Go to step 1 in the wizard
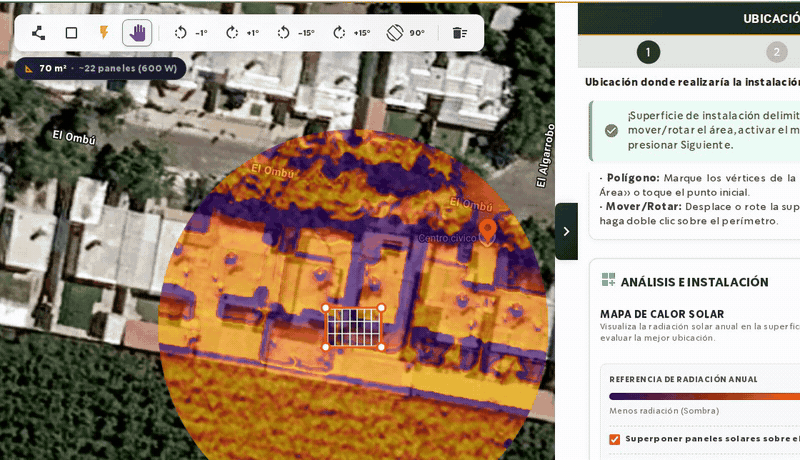 coord(648,52)
